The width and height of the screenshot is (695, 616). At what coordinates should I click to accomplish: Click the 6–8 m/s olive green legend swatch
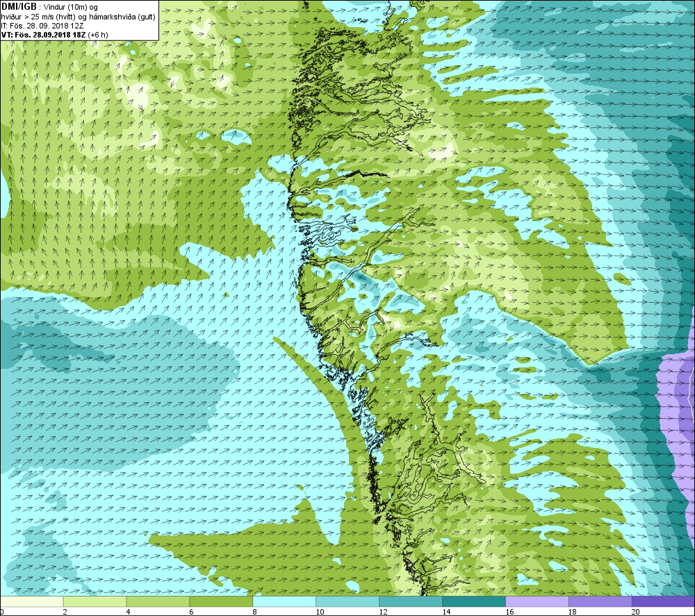(x=221, y=601)
